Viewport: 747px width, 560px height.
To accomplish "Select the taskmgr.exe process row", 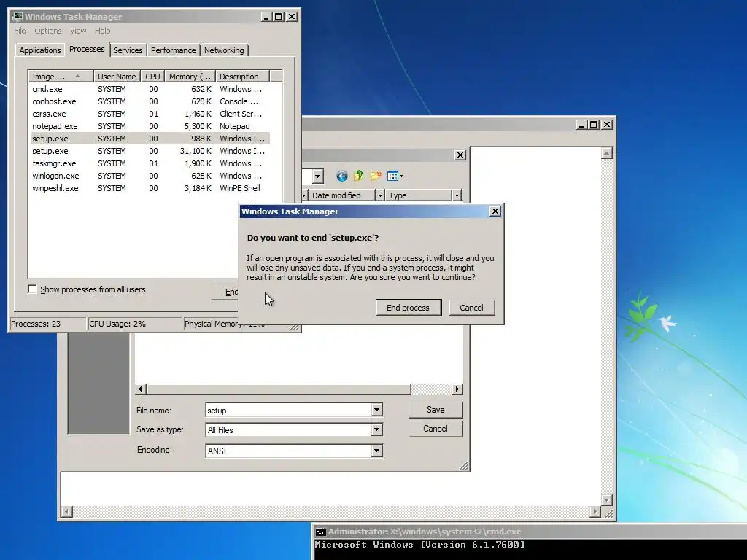I will (x=149, y=163).
